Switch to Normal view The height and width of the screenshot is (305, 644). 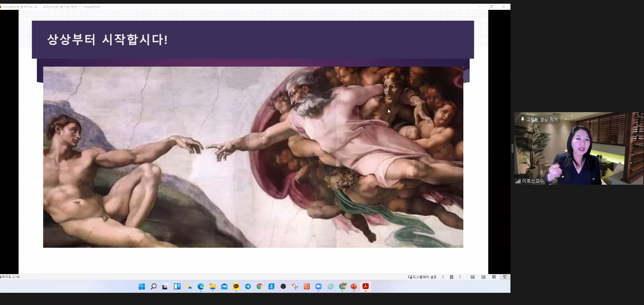pyautogui.click(x=472, y=277)
